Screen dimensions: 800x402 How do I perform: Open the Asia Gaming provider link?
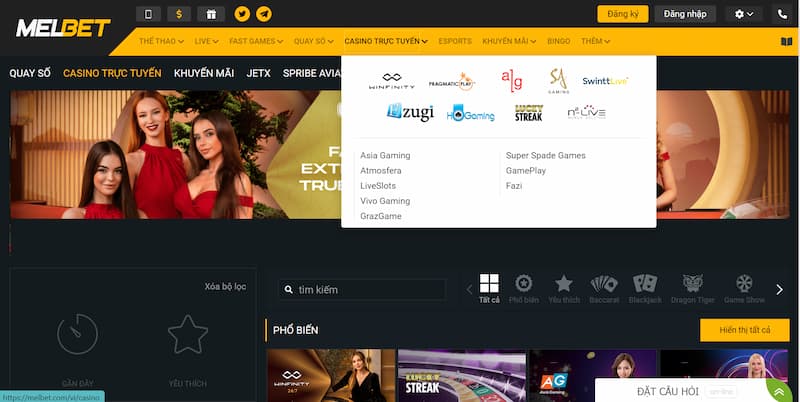click(385, 155)
